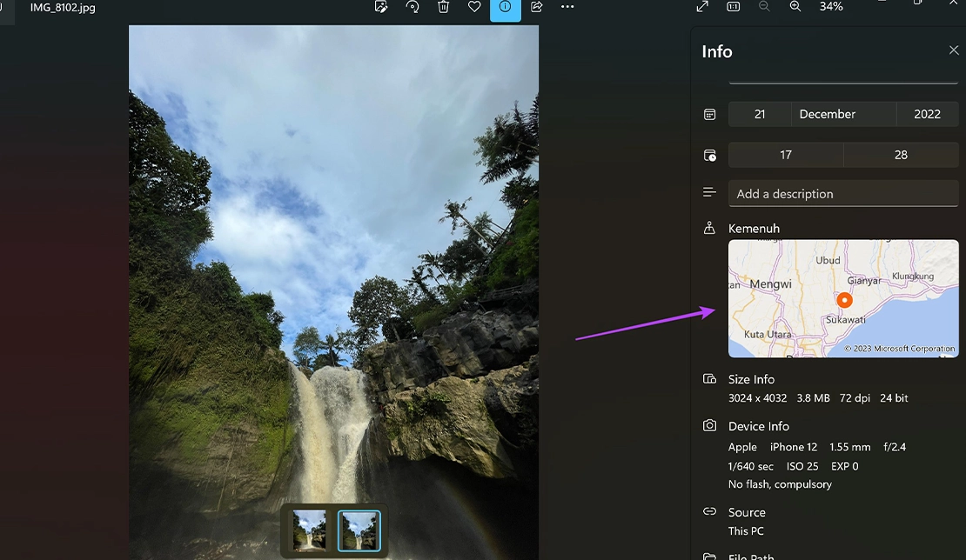Delete the photo with the trash icon
The width and height of the screenshot is (966, 560).
443,7
